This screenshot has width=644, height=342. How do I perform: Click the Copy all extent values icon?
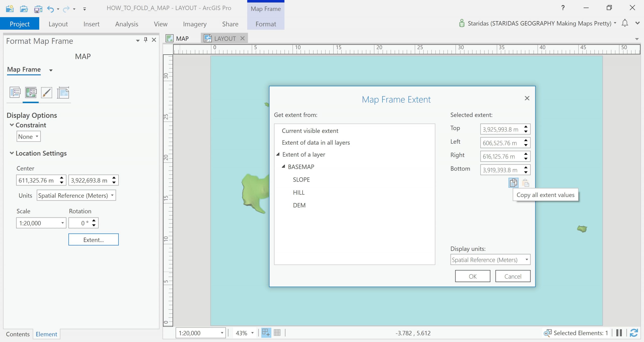tap(513, 183)
